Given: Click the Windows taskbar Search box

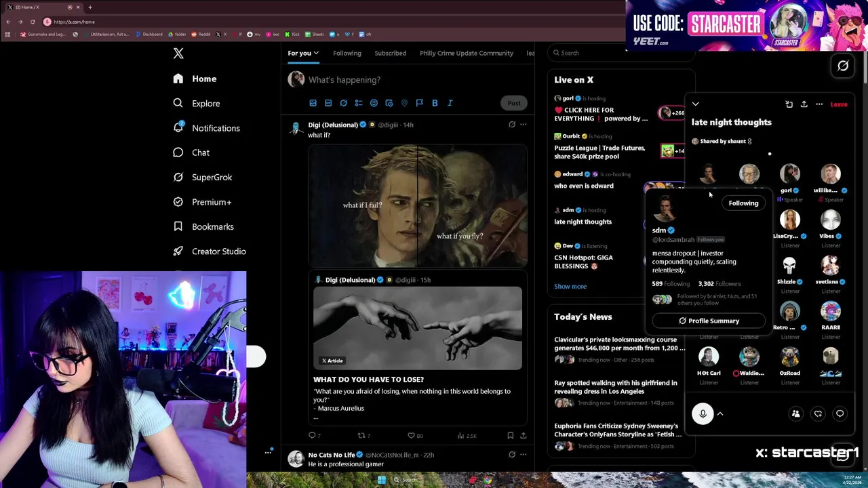Looking at the screenshot, I should (410, 480).
